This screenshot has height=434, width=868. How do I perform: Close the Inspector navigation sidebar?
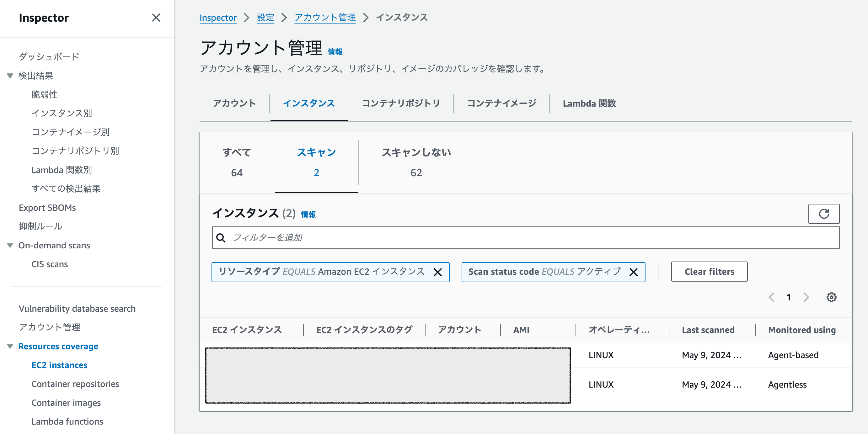[156, 18]
